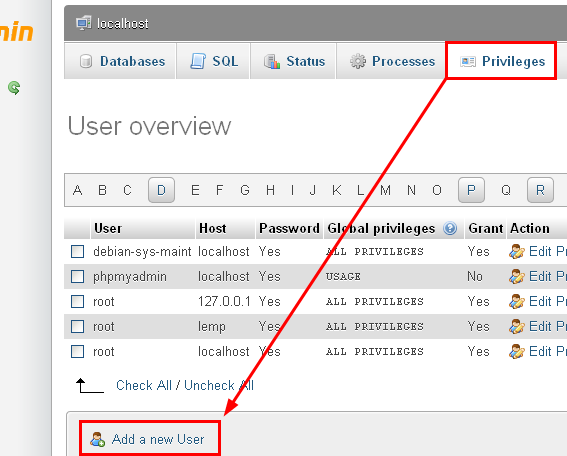Open the Privileges tab
Viewport: 567px width, 456px height.
502,61
